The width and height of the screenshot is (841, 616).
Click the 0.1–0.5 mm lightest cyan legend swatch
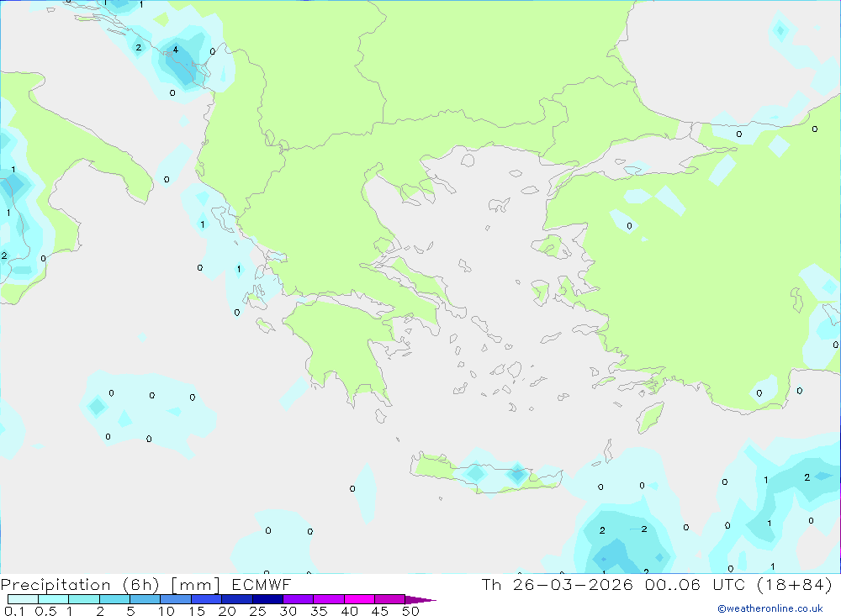(23, 599)
